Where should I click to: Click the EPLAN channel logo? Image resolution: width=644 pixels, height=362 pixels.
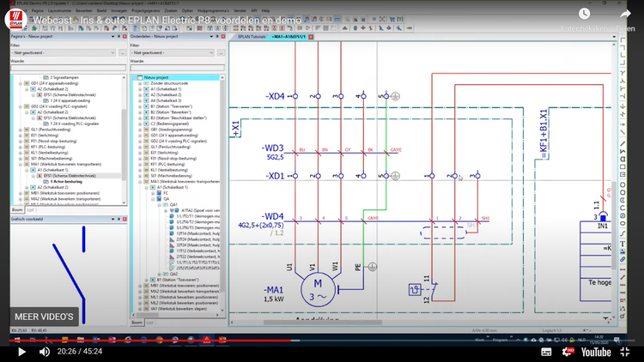point(14,17)
